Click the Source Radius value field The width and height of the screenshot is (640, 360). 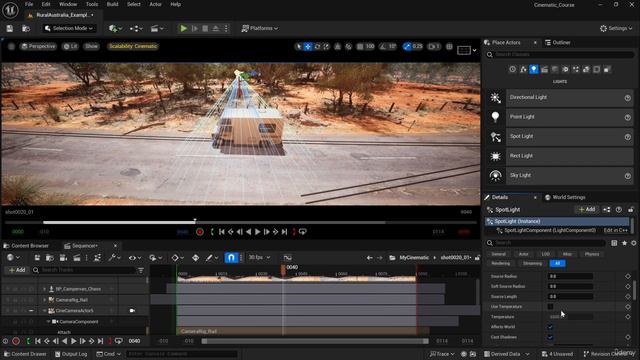coord(570,276)
